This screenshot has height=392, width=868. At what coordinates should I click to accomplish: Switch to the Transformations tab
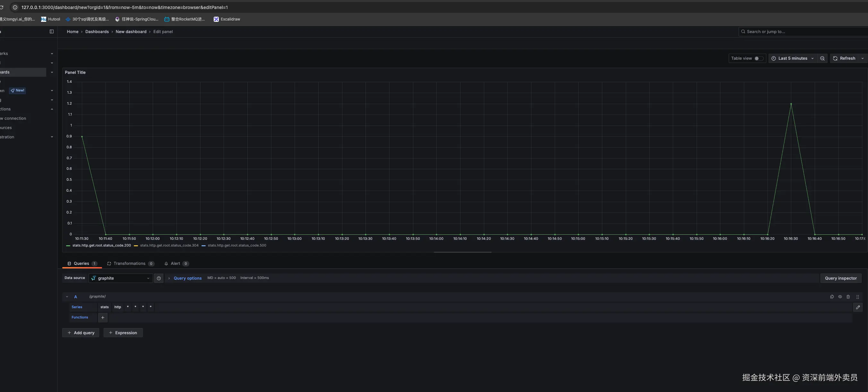[129, 264]
